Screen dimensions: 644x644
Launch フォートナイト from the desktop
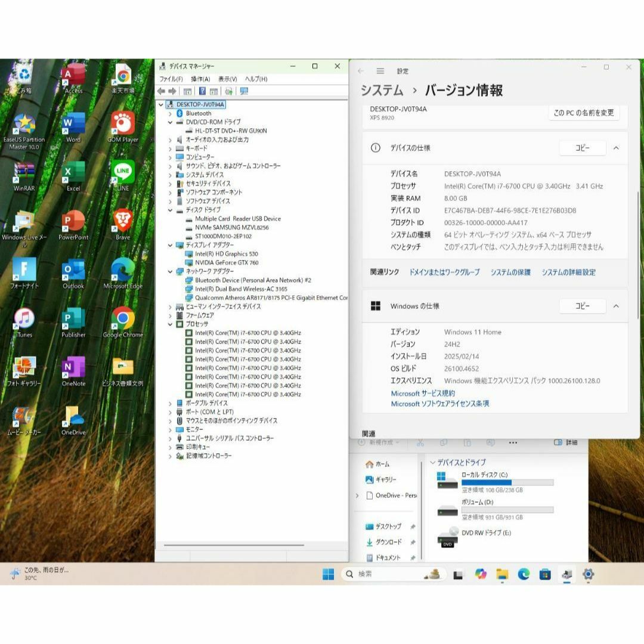(24, 274)
